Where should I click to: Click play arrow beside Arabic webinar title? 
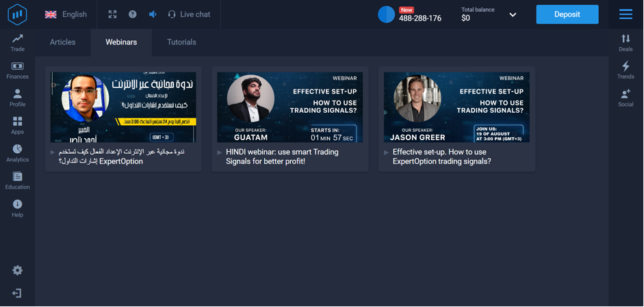(53, 152)
